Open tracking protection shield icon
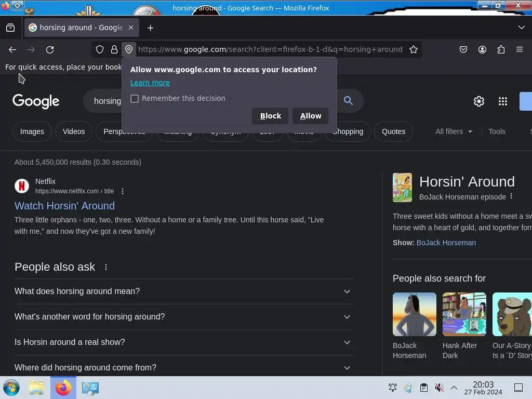 pyautogui.click(x=99, y=49)
